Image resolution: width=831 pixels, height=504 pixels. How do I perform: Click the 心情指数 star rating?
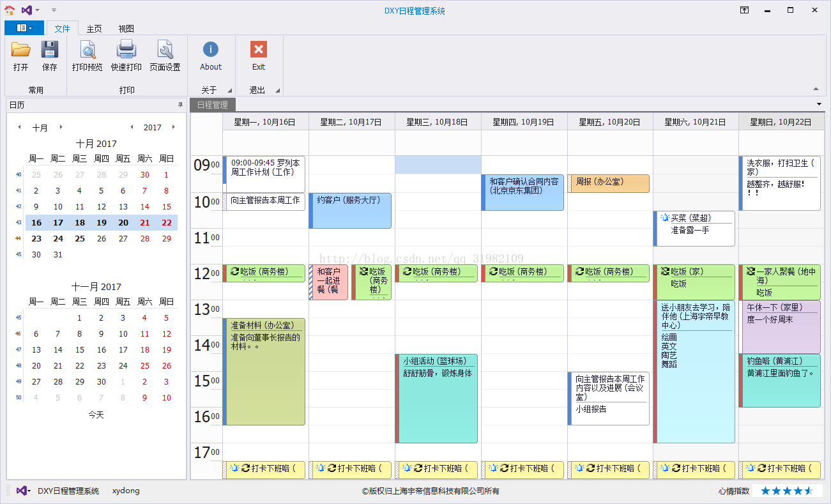point(787,491)
